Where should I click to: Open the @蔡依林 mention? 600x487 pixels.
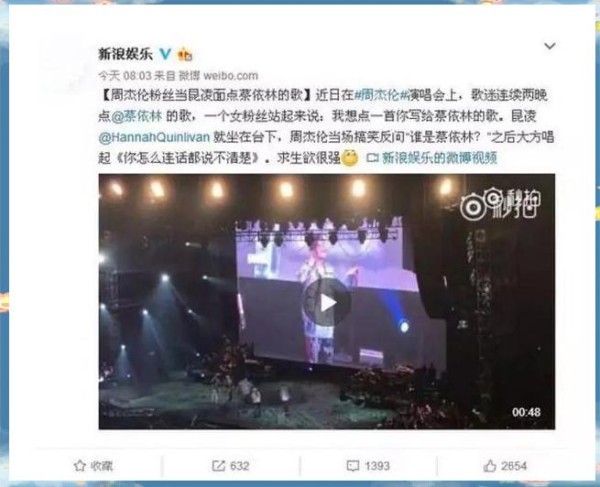(x=137, y=116)
